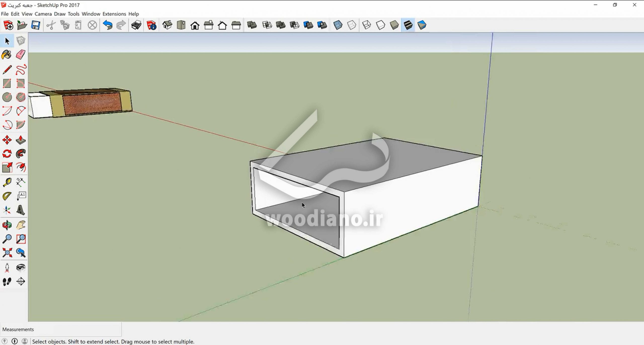The image size is (644, 345).
Task: Activate the Move tool
Action: (x=7, y=140)
